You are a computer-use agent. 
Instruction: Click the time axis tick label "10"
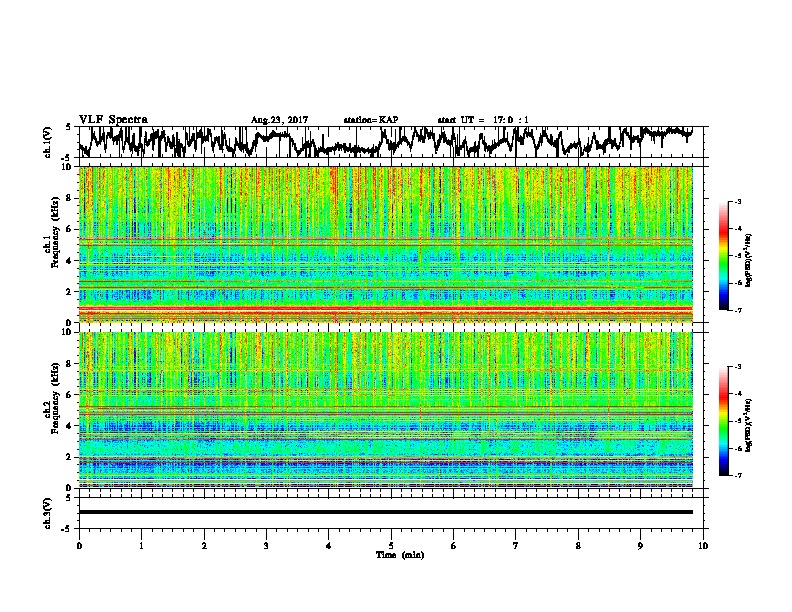click(x=703, y=545)
